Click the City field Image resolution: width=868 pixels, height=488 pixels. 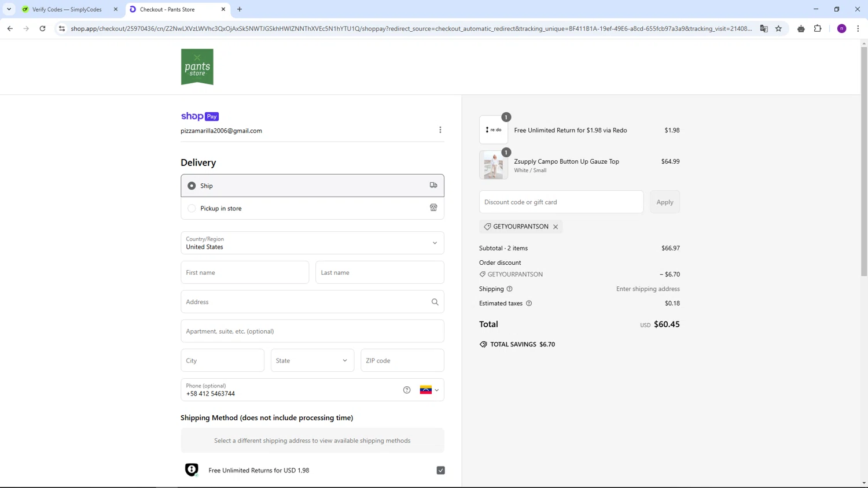pos(222,360)
